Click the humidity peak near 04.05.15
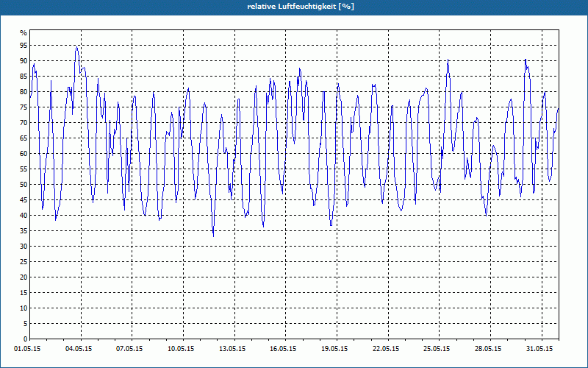Viewport: 588px width, 368px height. click(x=76, y=47)
